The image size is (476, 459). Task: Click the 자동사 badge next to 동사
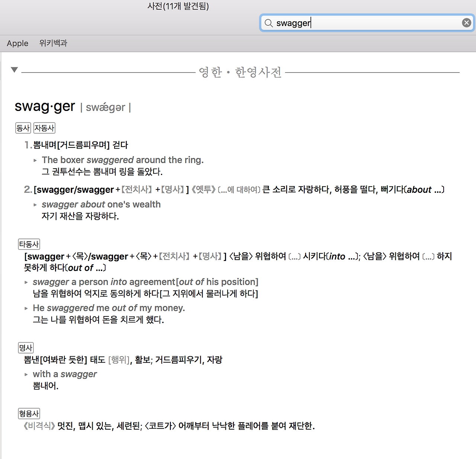44,128
